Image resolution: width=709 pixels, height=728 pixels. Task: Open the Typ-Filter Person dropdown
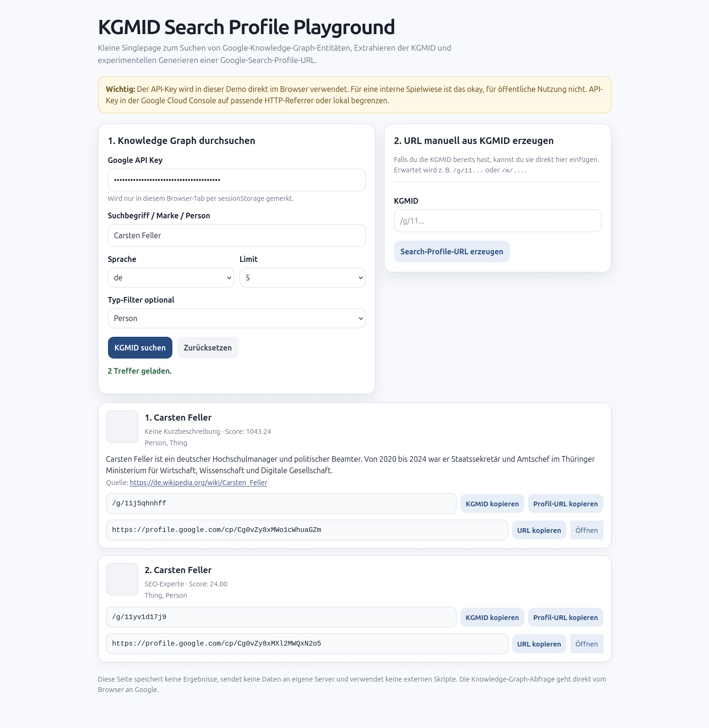pyautogui.click(x=236, y=318)
